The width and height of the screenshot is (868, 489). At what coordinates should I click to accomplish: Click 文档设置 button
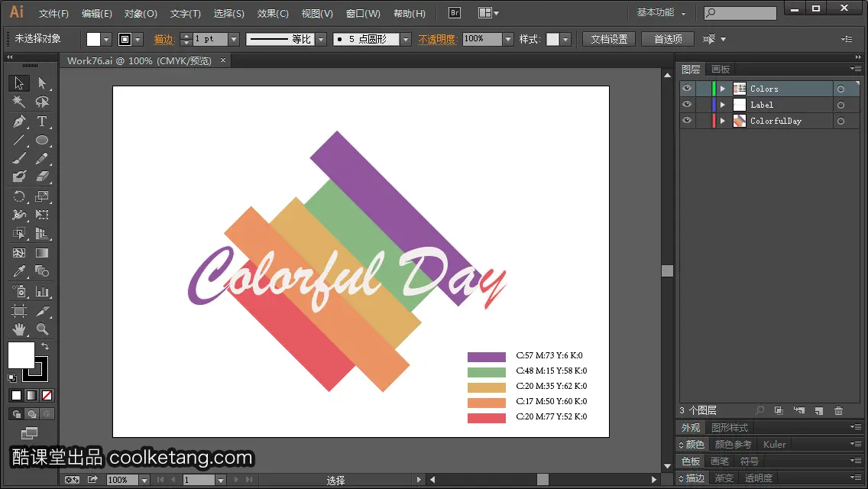[x=609, y=39]
